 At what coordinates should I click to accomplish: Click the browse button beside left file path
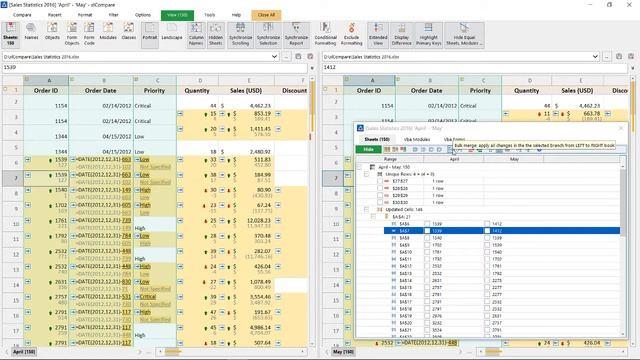286,57
